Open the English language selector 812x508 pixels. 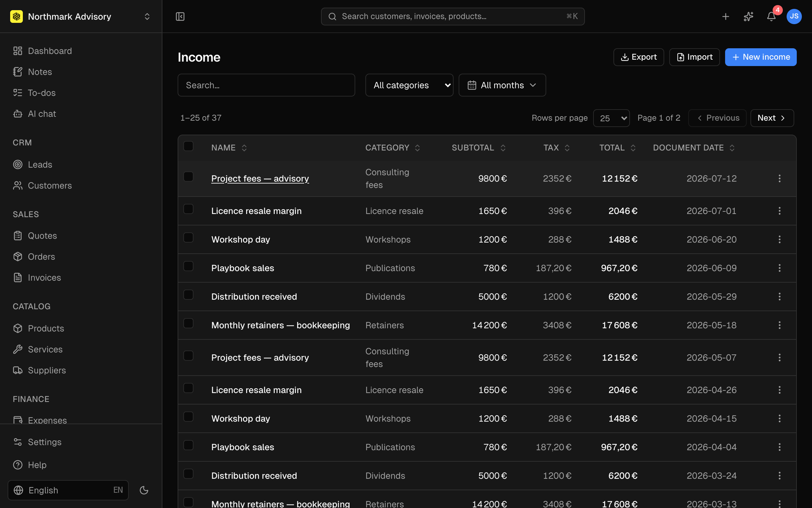pos(68,490)
